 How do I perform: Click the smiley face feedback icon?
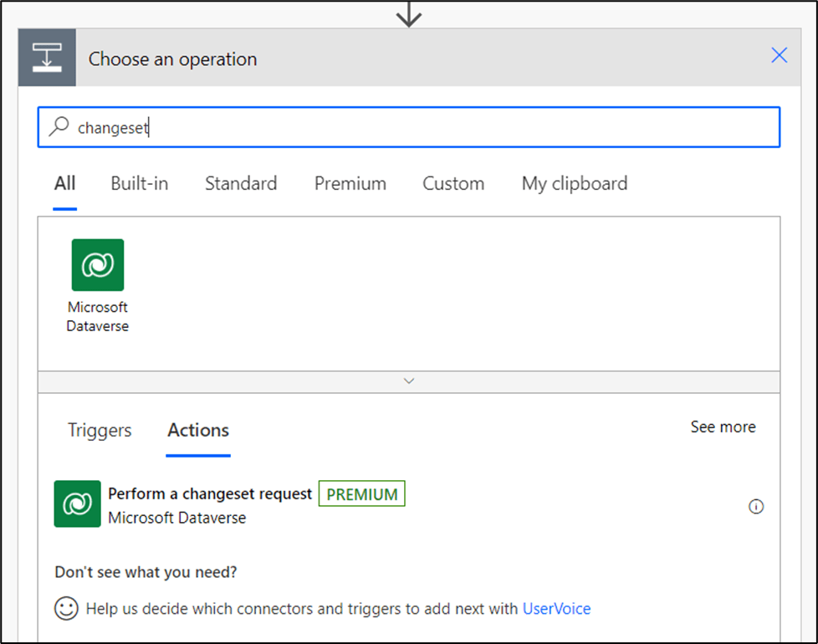(x=66, y=608)
